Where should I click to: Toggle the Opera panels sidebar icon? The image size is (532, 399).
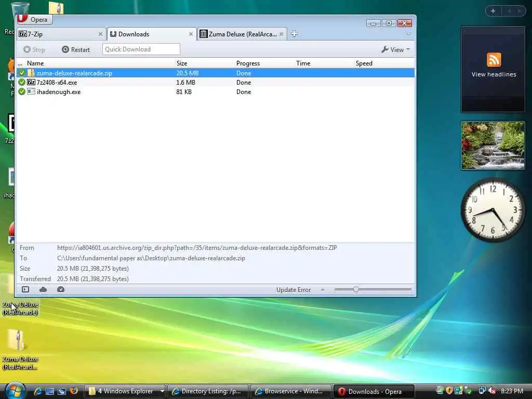(25, 289)
